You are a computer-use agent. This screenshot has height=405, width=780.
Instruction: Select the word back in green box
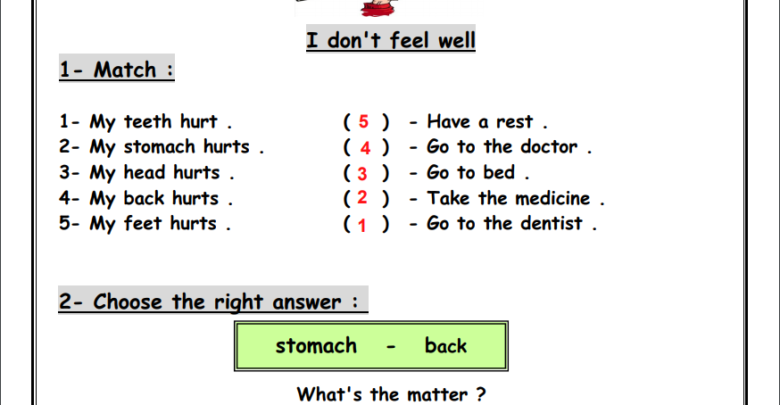(445, 346)
